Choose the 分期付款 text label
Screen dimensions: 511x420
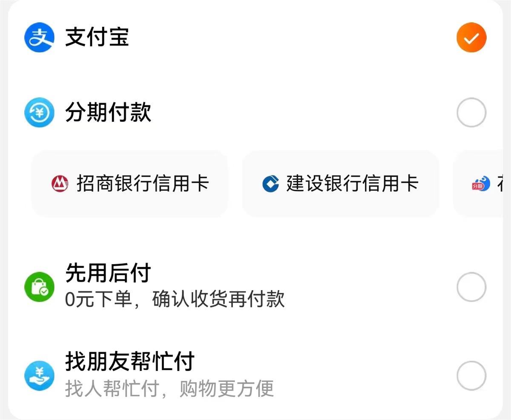click(108, 113)
